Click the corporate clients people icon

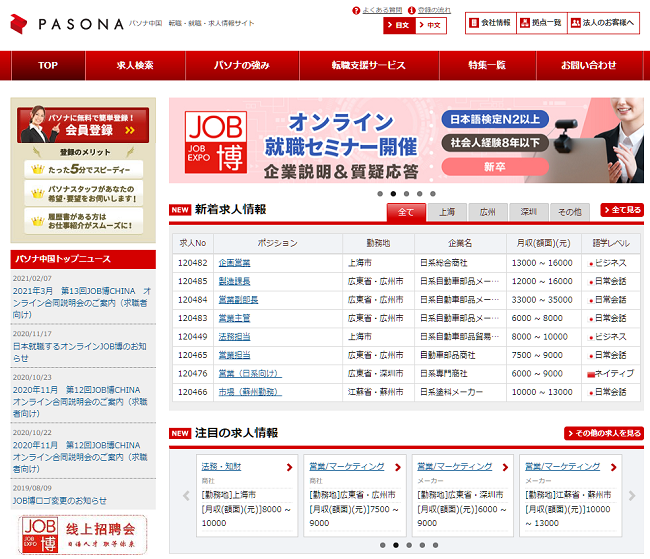575,22
